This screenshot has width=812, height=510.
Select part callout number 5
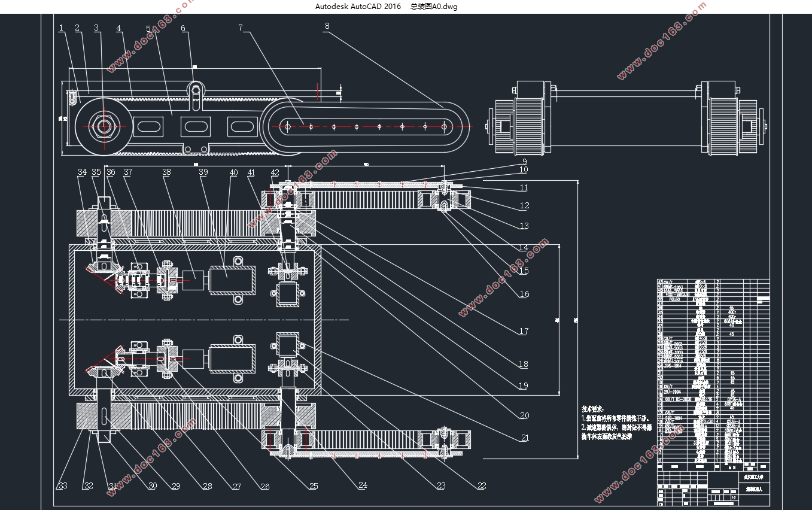(x=148, y=28)
